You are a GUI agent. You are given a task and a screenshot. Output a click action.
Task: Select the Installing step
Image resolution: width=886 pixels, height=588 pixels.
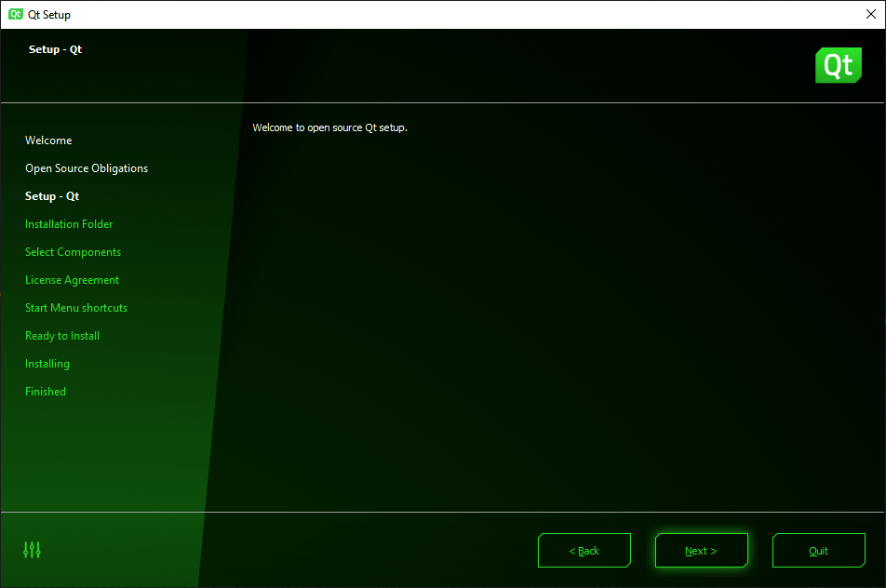(47, 364)
